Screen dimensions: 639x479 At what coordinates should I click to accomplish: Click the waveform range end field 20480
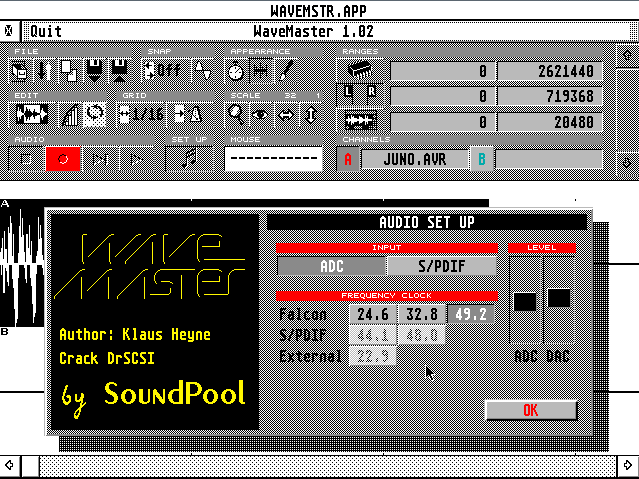click(x=550, y=121)
